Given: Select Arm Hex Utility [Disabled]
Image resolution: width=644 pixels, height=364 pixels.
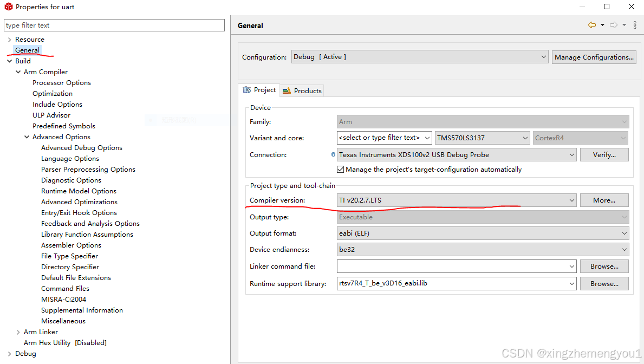Looking at the screenshot, I should point(65,343).
